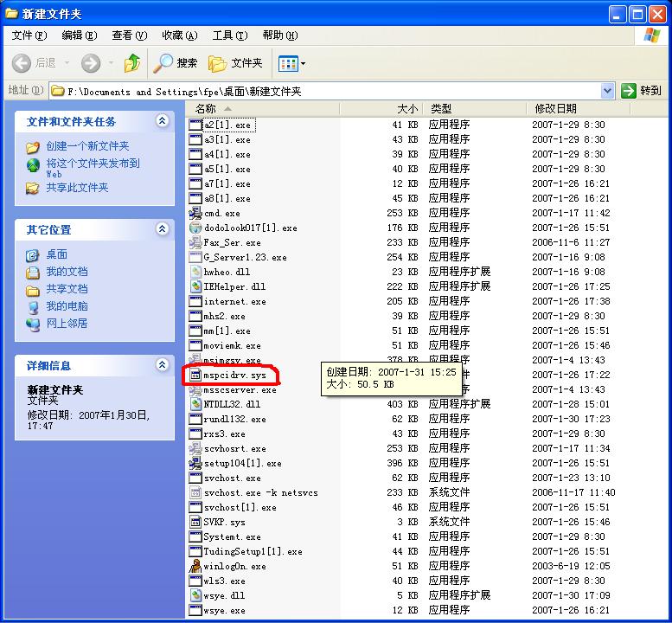672x623 pixels.
Task: Click the file name rxs3.exe
Action: (225, 434)
